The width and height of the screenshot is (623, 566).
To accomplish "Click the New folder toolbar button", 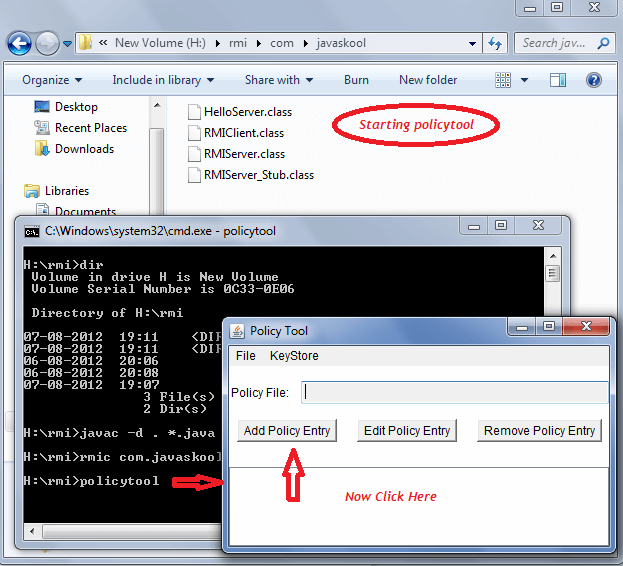I will [428, 80].
